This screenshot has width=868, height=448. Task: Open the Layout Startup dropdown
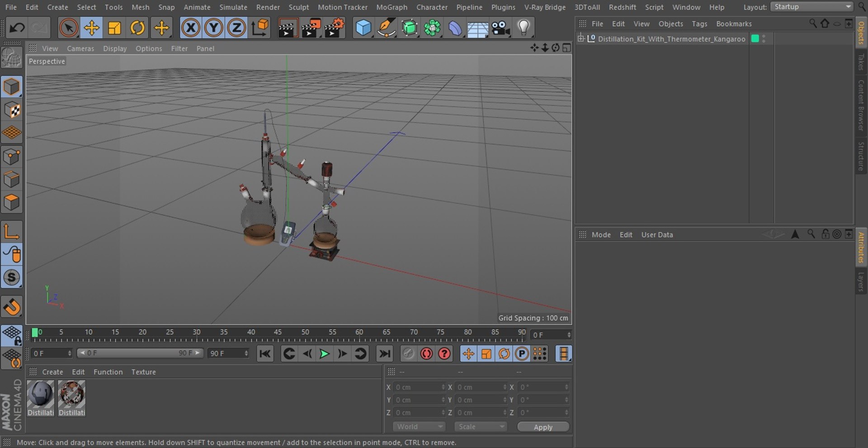[812, 7]
